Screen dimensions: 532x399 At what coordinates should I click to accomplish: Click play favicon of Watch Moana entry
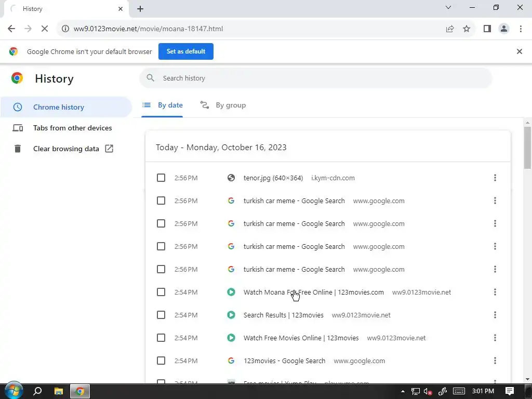[x=231, y=292]
